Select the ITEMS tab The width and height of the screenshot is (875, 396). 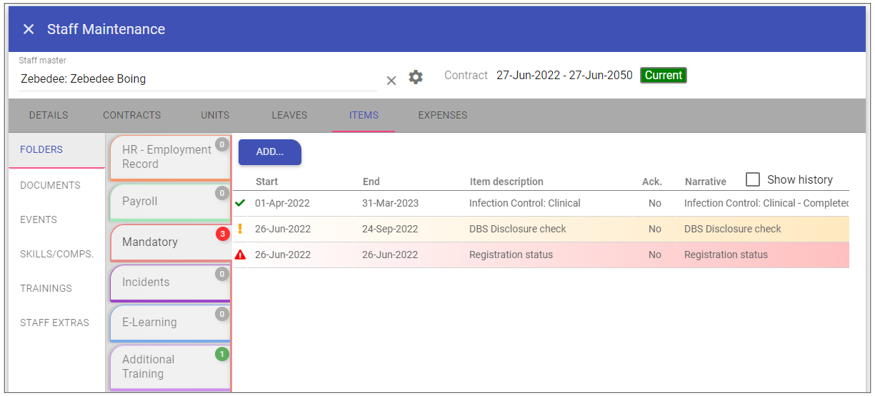[x=364, y=115]
